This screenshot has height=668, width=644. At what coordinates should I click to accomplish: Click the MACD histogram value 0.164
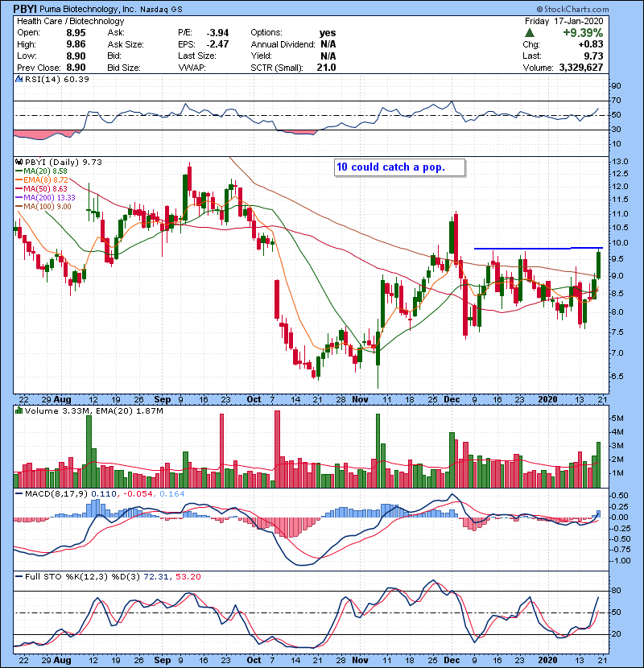point(172,494)
